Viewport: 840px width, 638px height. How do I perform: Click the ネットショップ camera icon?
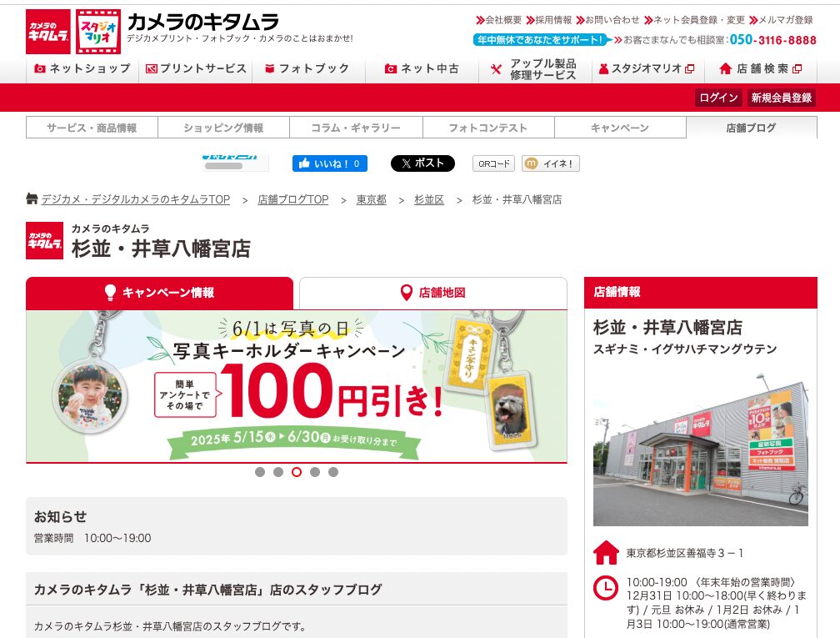(x=40, y=68)
